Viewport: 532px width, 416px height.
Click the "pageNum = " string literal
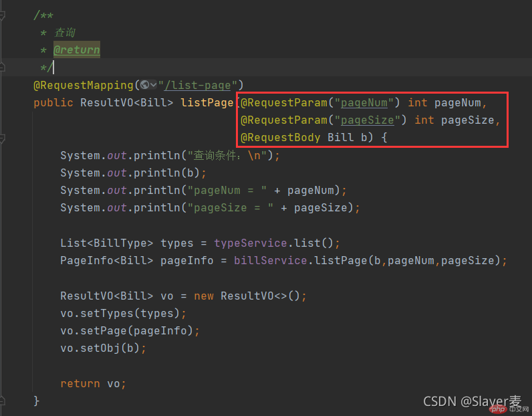227,190
